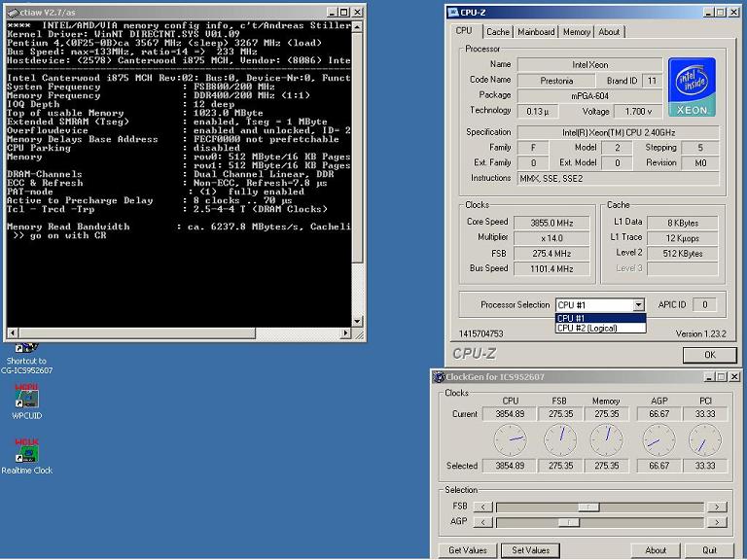Click ctiaw vertical scrollbar down arrow

(x=357, y=322)
